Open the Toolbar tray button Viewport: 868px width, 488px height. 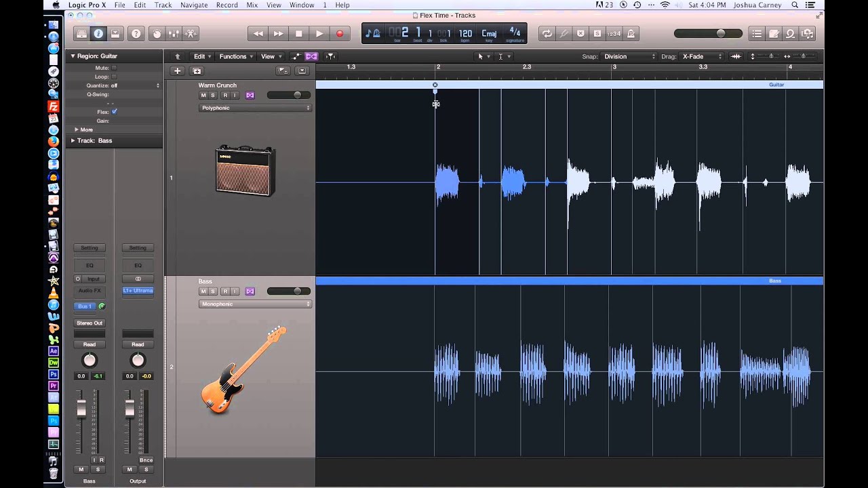115,33
